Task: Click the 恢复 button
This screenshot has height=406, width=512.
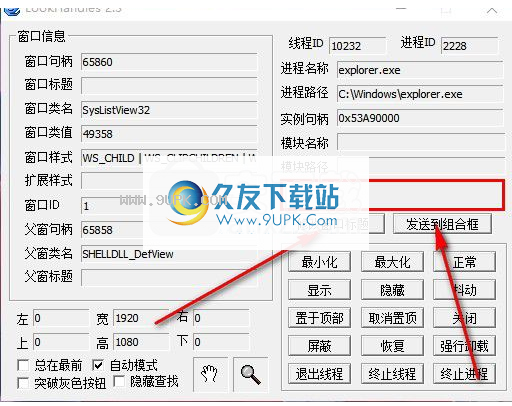Action: coord(392,346)
